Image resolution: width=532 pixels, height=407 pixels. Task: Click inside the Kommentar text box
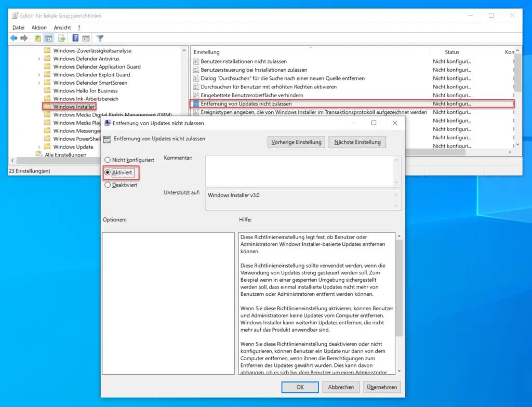coord(300,170)
